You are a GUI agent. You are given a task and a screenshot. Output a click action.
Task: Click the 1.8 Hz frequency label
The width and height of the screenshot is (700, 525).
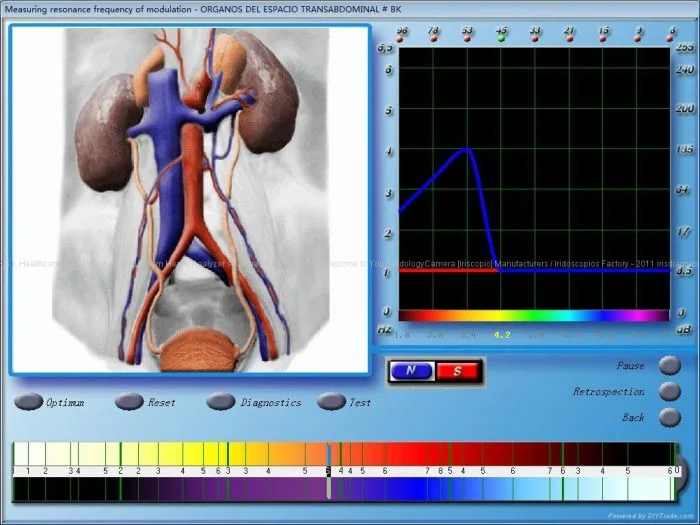point(401,335)
